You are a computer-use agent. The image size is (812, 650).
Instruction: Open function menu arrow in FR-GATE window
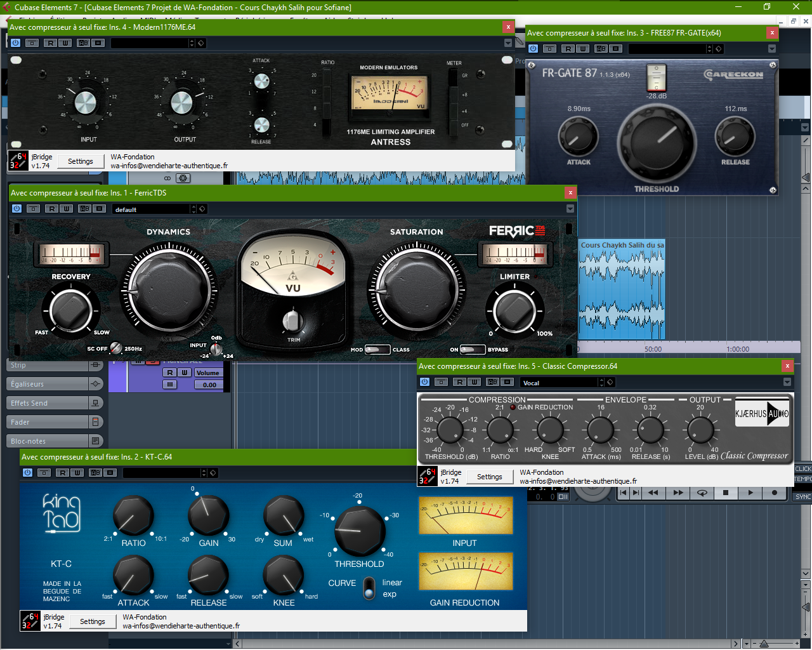[772, 49]
